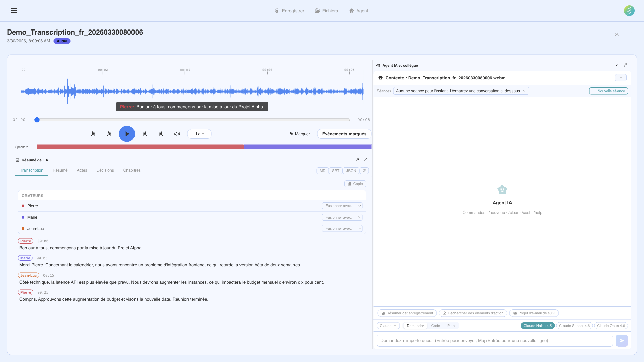Open the 1x playback speed dropdown
This screenshot has height=362, width=644.
coord(199,134)
